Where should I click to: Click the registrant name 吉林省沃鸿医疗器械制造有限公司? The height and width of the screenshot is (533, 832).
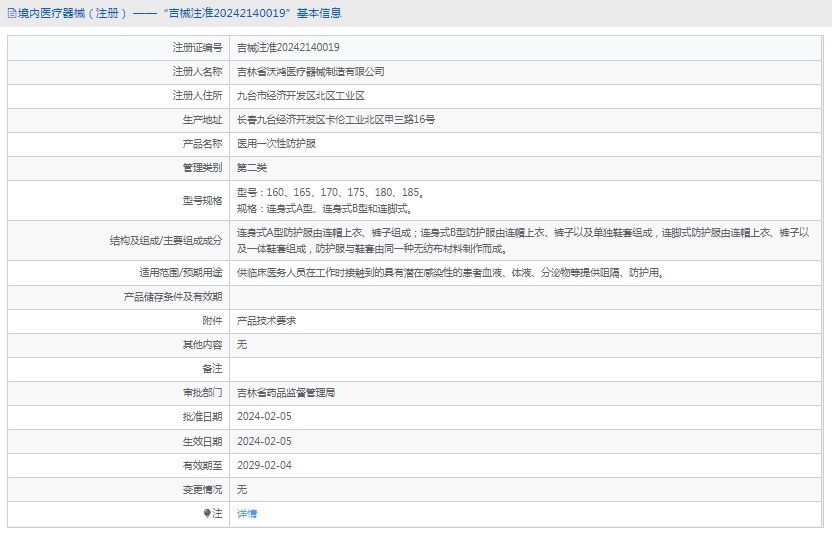(310, 71)
